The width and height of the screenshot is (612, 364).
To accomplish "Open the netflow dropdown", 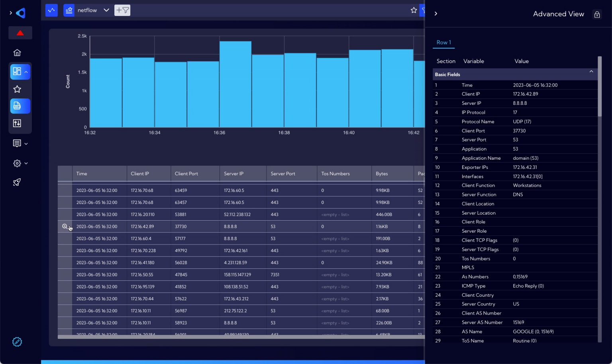I will pyautogui.click(x=106, y=10).
